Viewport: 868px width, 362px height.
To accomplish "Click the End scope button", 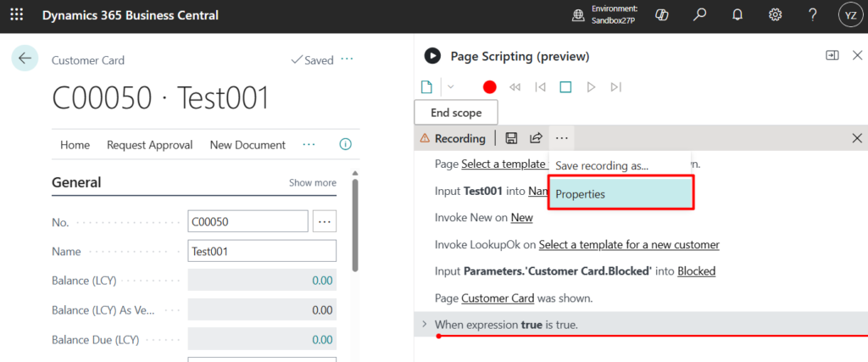I will (x=455, y=113).
